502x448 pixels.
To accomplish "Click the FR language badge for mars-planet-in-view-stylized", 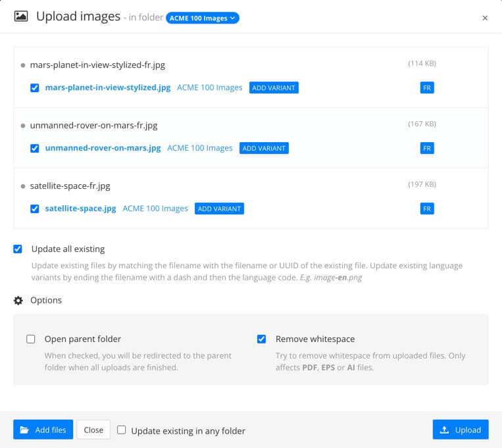I will 427,87.
